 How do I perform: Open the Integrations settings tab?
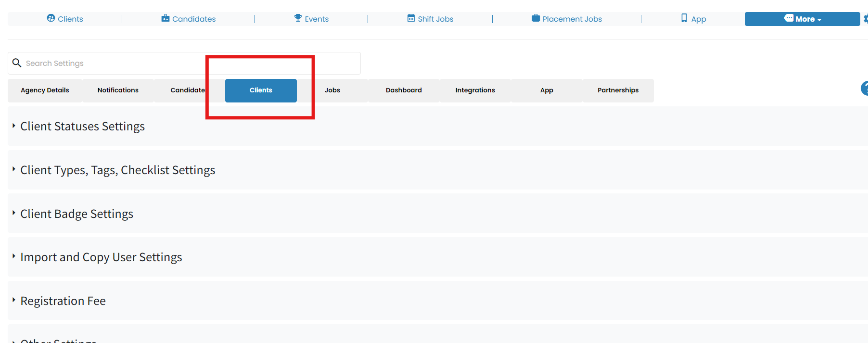click(x=475, y=90)
